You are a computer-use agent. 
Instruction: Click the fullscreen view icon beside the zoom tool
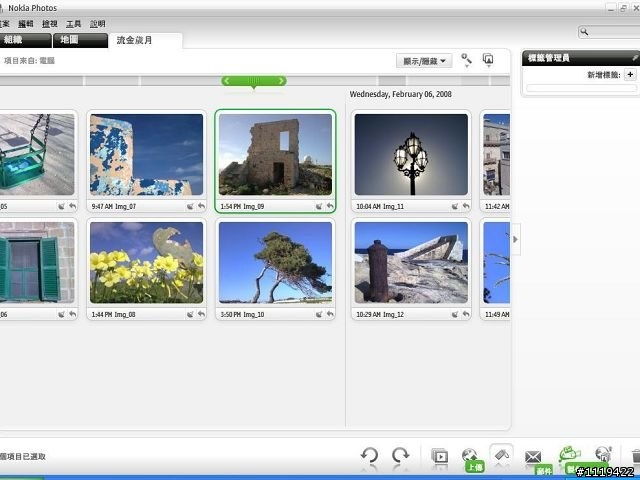coord(488,60)
